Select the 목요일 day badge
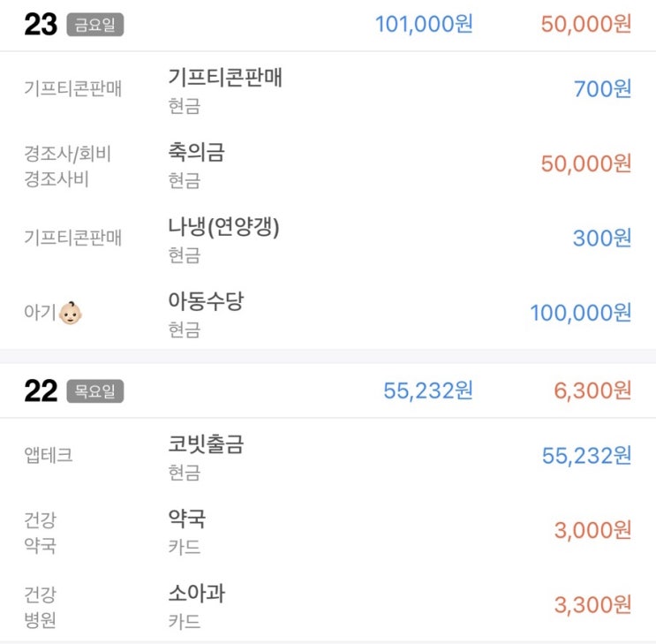 (95, 391)
